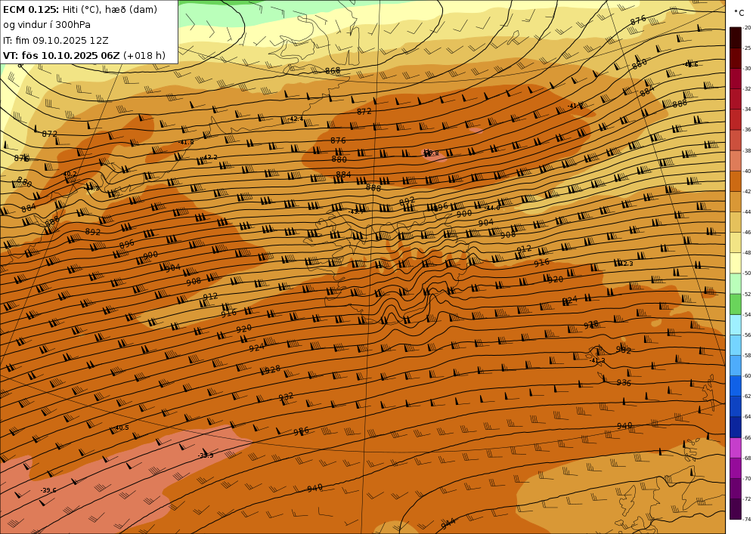
Task: Click the chart title 'ECM 0.125: Hiti (°C), hæð (dam)'
Action: tap(80, 10)
